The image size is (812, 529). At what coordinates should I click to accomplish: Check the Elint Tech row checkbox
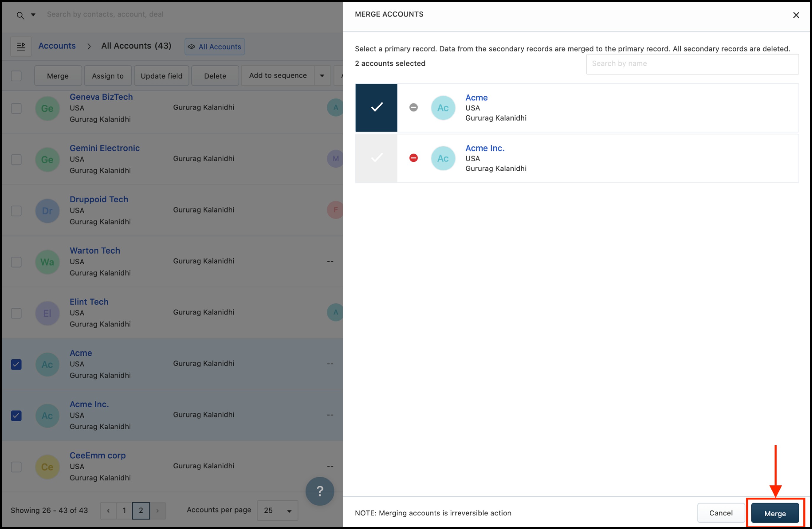tap(16, 313)
